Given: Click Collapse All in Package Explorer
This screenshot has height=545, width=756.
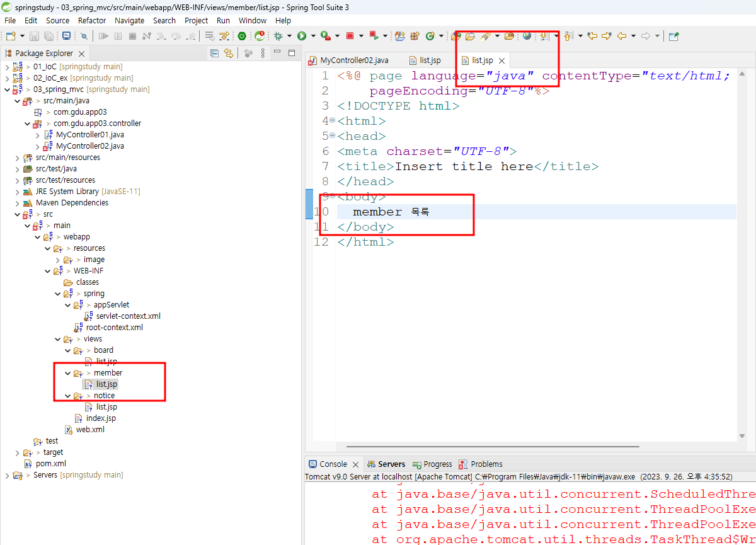Looking at the screenshot, I should pyautogui.click(x=214, y=53).
